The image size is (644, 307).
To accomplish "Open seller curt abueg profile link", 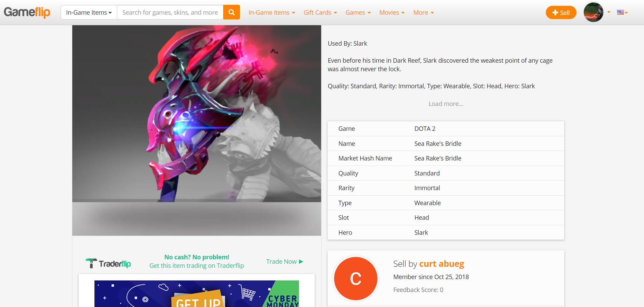I will (x=441, y=264).
